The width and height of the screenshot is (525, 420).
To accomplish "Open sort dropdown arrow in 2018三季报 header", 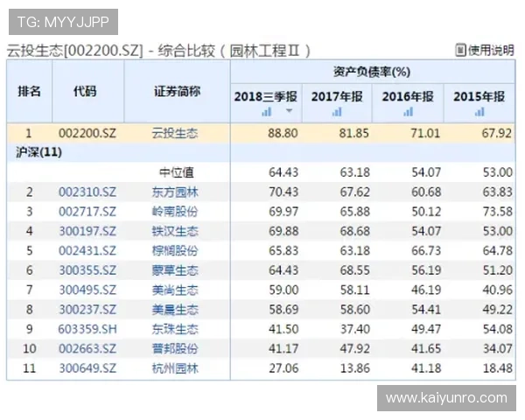I will (290, 111).
